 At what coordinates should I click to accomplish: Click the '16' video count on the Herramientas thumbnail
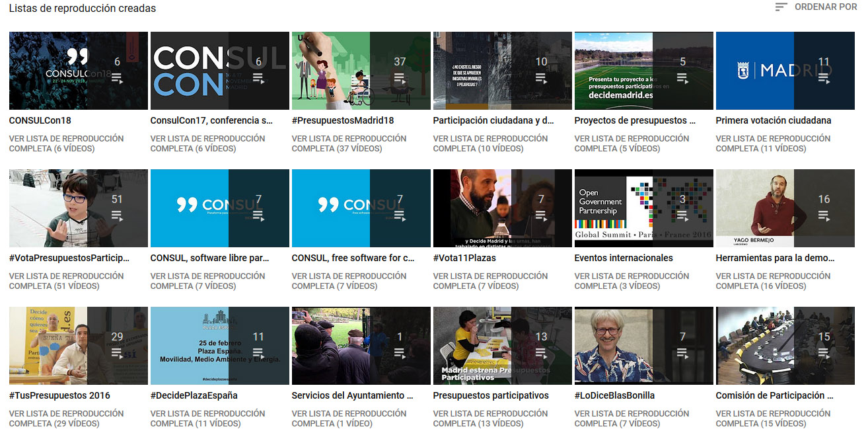pyautogui.click(x=824, y=199)
